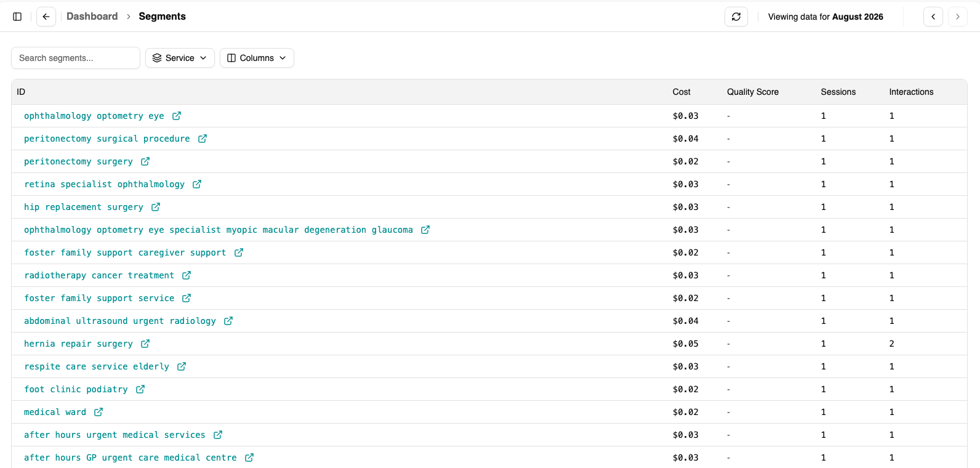Open the Columns dropdown
Viewport: 980px width, 468px height.
coord(257,58)
